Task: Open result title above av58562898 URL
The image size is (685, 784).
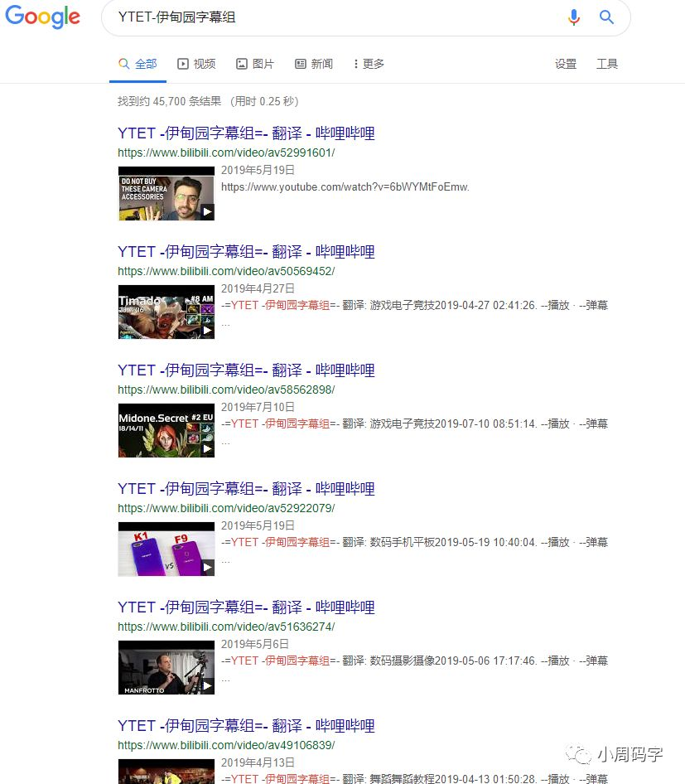Action: [246, 370]
